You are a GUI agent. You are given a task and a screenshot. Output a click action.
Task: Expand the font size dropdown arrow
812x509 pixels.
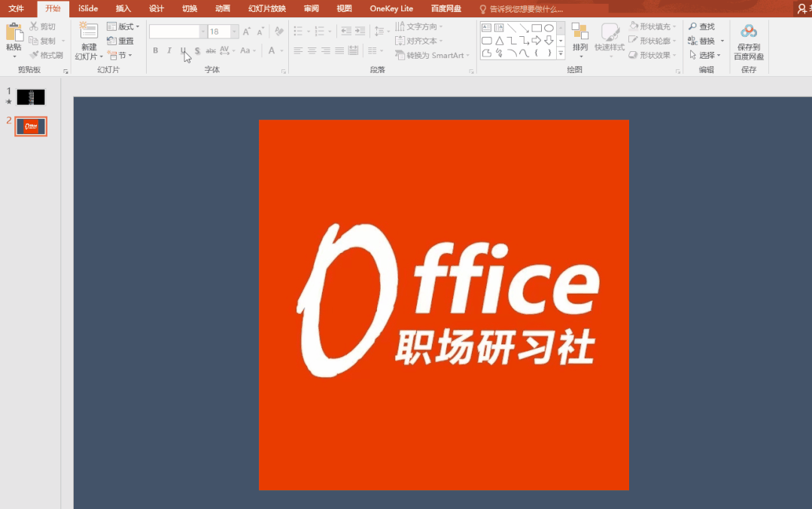coord(234,32)
